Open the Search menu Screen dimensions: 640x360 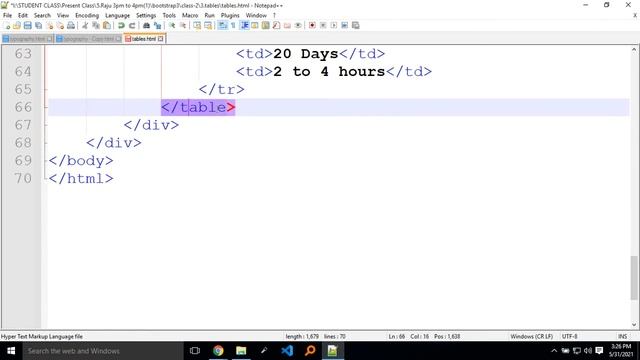coord(42,15)
